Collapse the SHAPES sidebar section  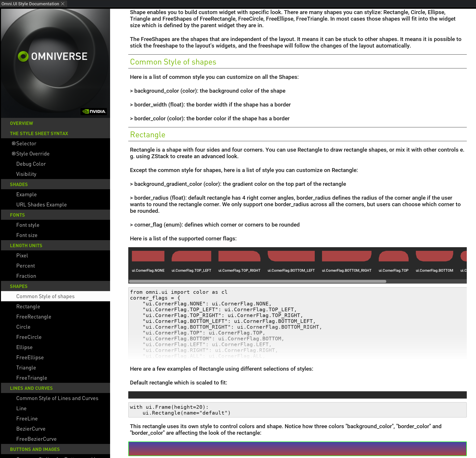(x=19, y=286)
